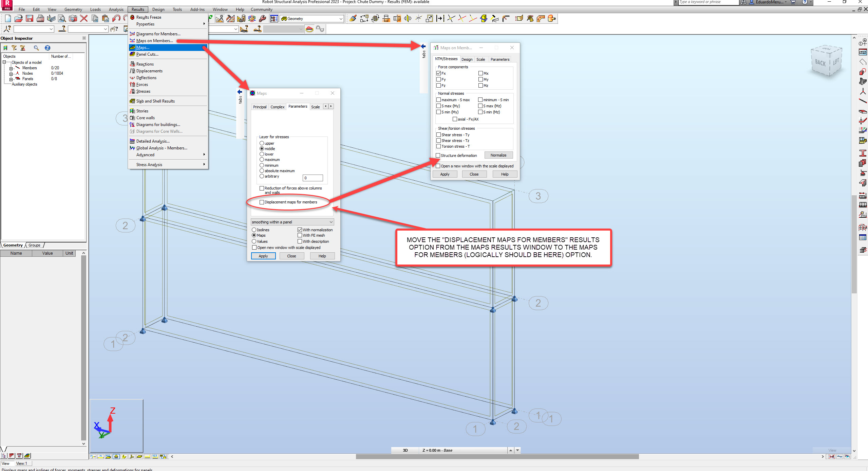868x471 pixels.
Task: Check the Structure deformation option
Action: (438, 155)
